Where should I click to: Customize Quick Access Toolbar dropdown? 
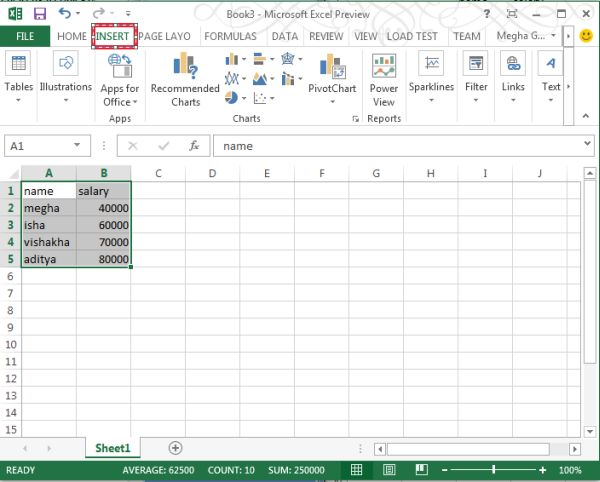[x=128, y=14]
